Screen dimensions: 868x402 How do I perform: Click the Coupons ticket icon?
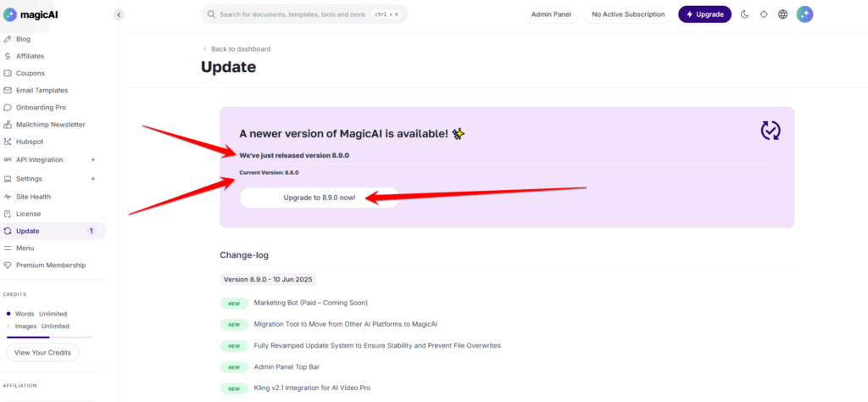[7, 73]
